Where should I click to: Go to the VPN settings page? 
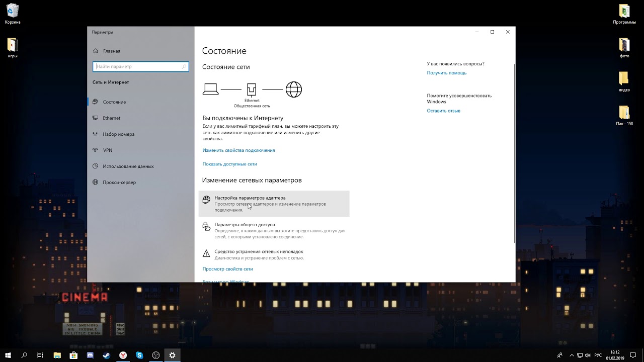tap(140, 150)
